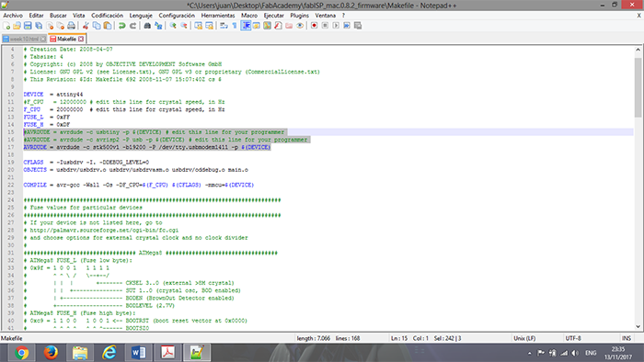The width and height of the screenshot is (644, 362).
Task: Create a new document with toolbar icon
Action: pos(6,26)
